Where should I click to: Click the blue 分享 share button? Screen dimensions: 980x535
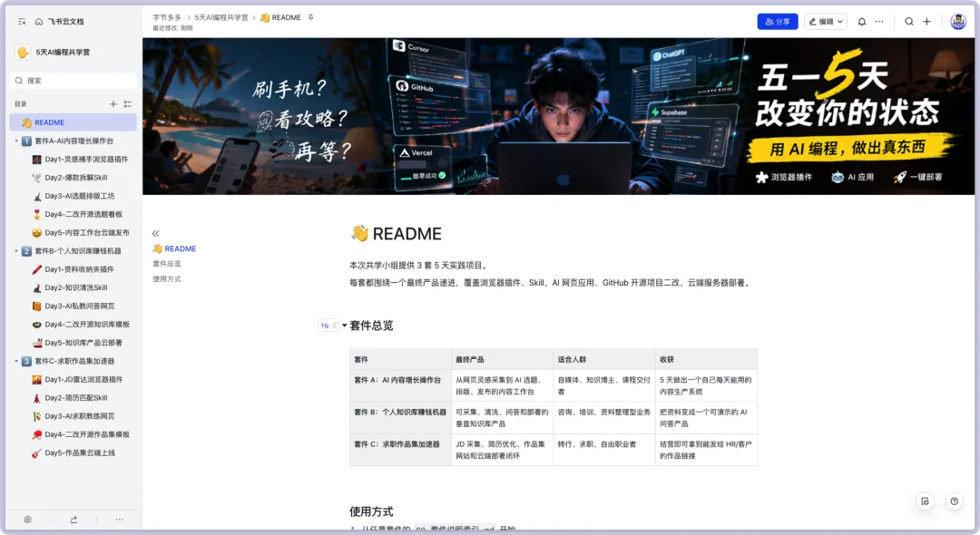[x=778, y=21]
